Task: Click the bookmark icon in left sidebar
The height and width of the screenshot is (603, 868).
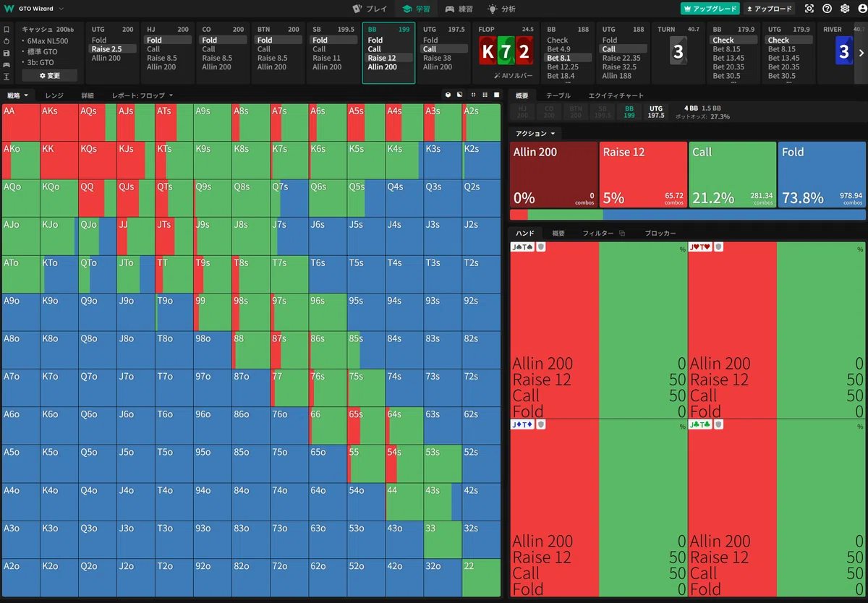Action: (7, 30)
